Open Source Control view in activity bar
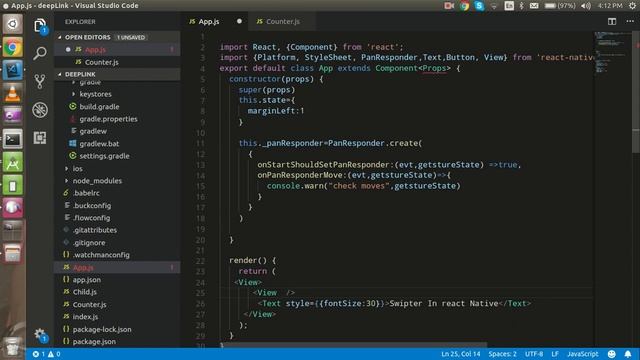The height and width of the screenshot is (360, 640). 40,81
